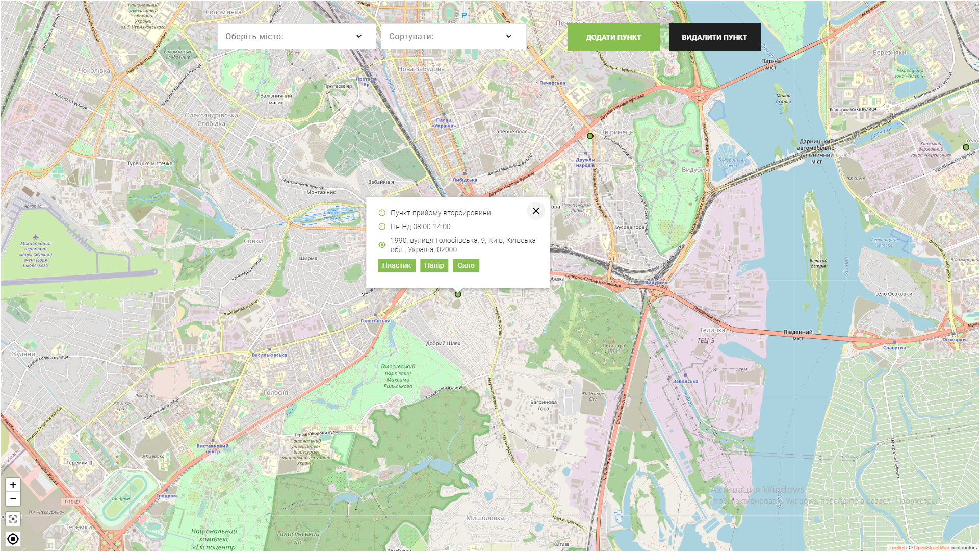
Task: Toggle the Папір material tag
Action: click(434, 265)
